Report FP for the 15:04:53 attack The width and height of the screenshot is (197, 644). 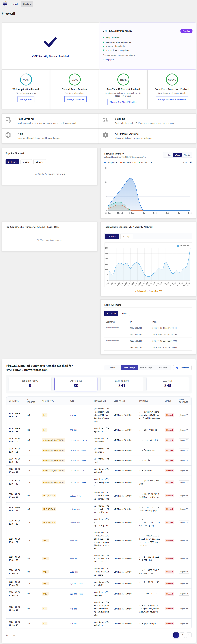184,440
